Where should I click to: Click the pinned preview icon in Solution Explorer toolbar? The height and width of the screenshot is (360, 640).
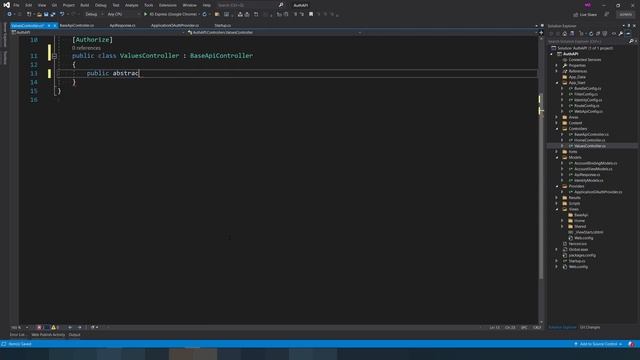click(x=628, y=33)
